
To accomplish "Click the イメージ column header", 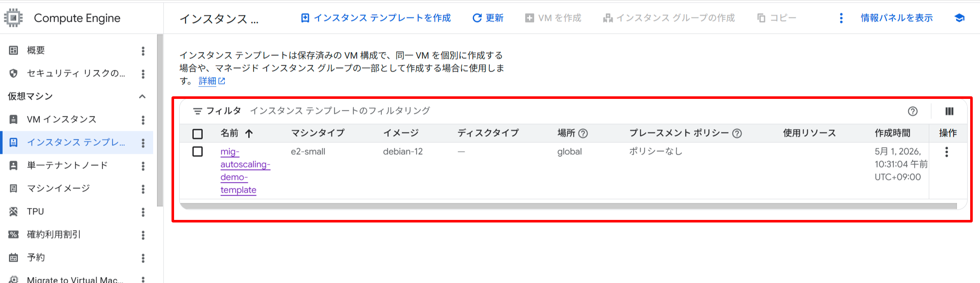I will [401, 133].
